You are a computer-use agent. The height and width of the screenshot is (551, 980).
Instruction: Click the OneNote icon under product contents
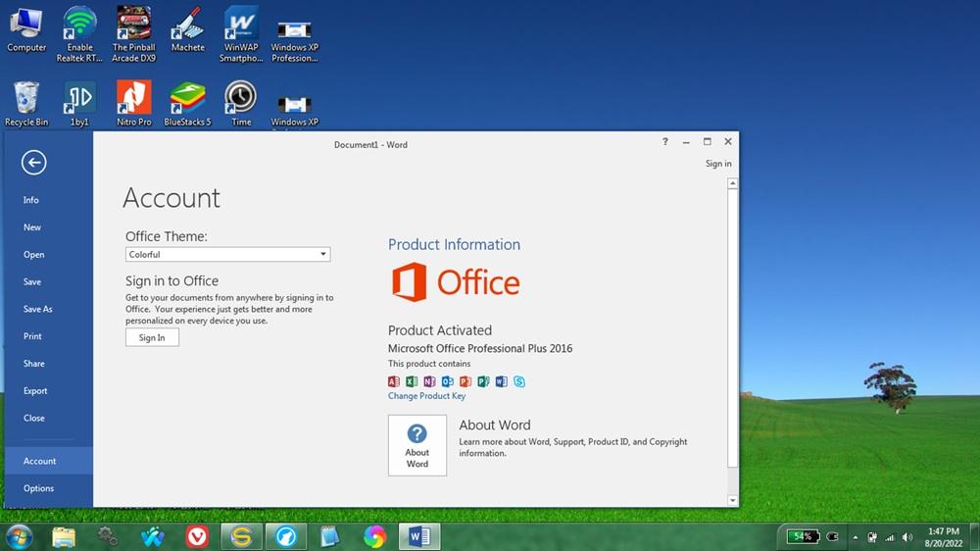click(429, 381)
